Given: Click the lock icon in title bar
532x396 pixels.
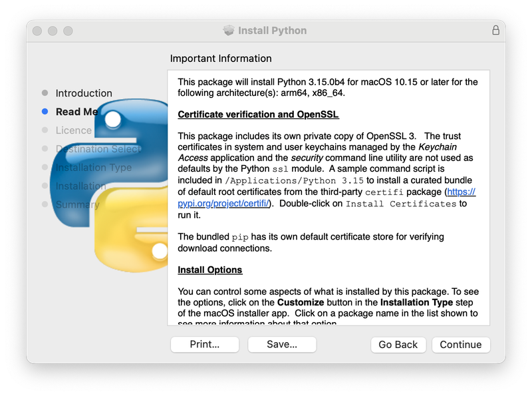Looking at the screenshot, I should (x=495, y=30).
